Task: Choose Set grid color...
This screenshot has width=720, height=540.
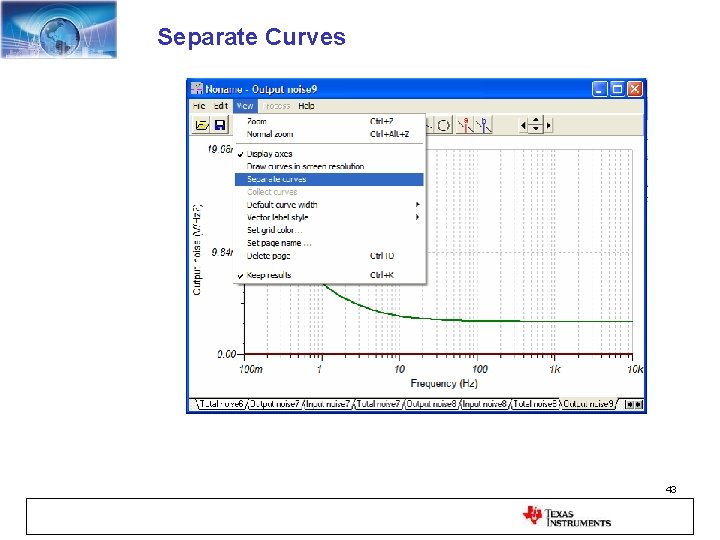Action: pyautogui.click(x=329, y=230)
